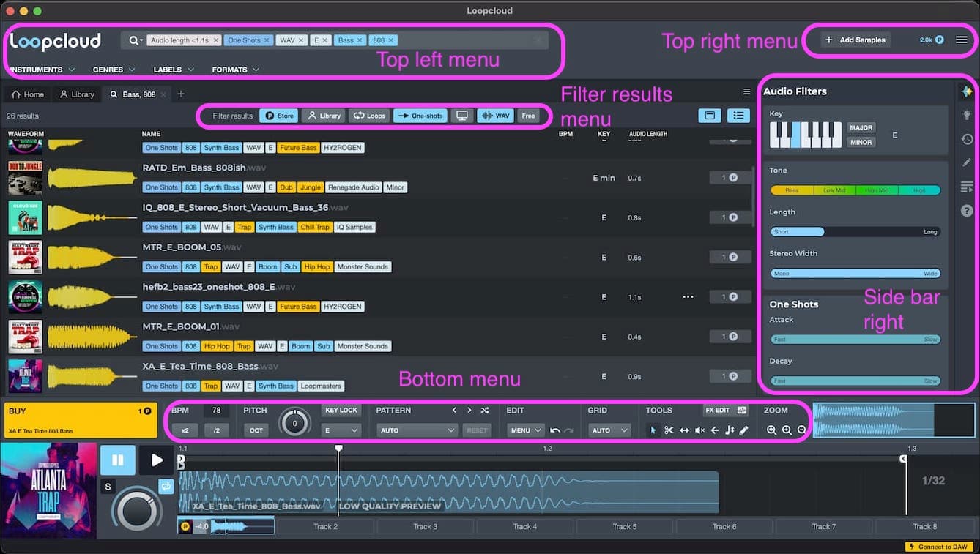980x554 pixels.
Task: Select MINOR key filter
Action: click(x=861, y=142)
